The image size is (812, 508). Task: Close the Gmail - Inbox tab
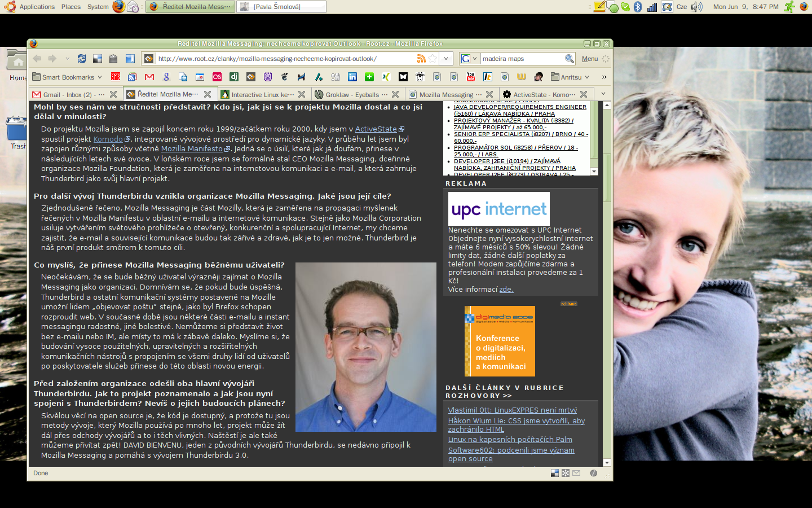(113, 94)
